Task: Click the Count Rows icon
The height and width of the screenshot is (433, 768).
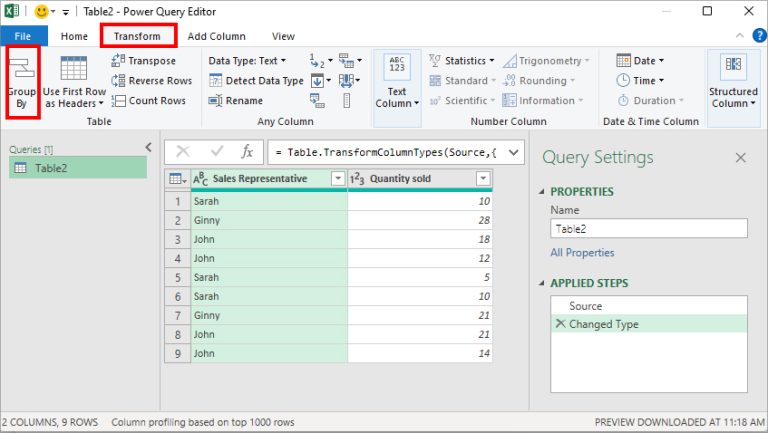Action: (118, 100)
